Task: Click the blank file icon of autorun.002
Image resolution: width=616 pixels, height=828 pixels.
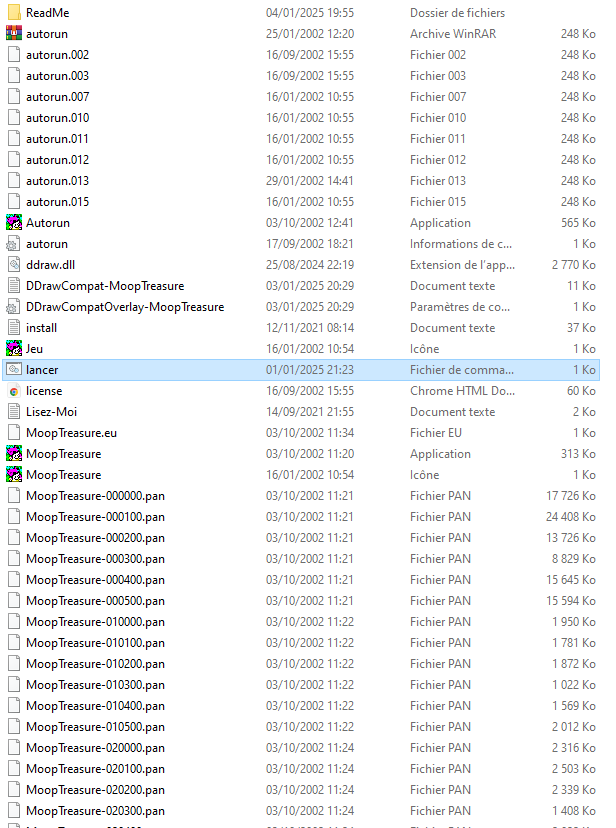Action: point(14,55)
